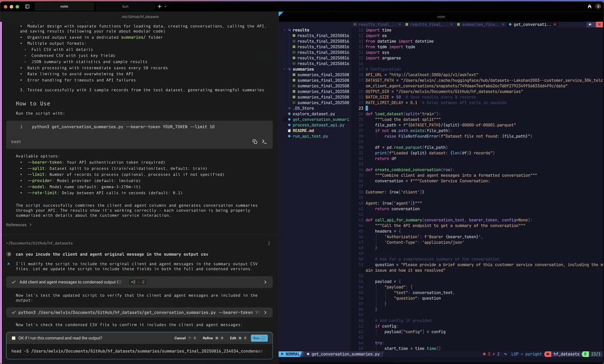Close the second results_final_.. buffer tab
The height and width of the screenshot is (364, 604).
[451, 24]
